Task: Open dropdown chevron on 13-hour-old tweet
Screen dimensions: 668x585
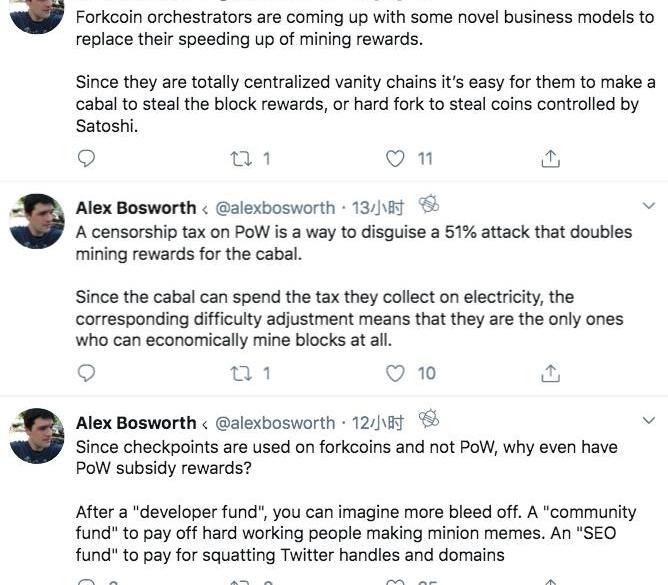Action: 647,206
